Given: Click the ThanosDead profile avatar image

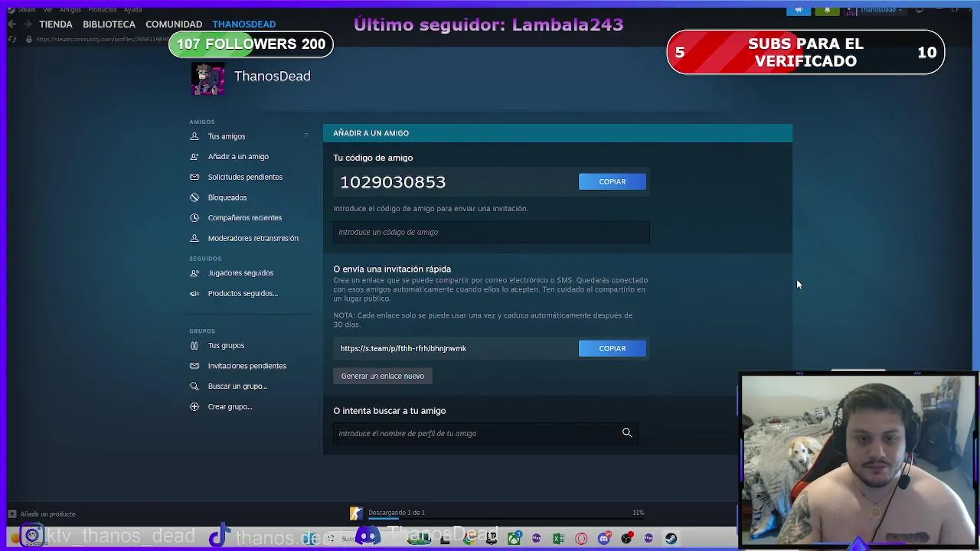Looking at the screenshot, I should [207, 78].
